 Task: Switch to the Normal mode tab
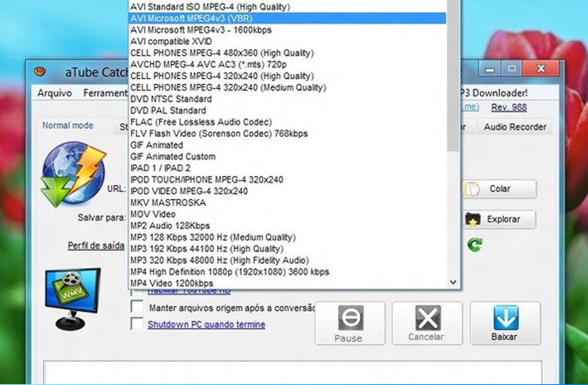coord(68,126)
